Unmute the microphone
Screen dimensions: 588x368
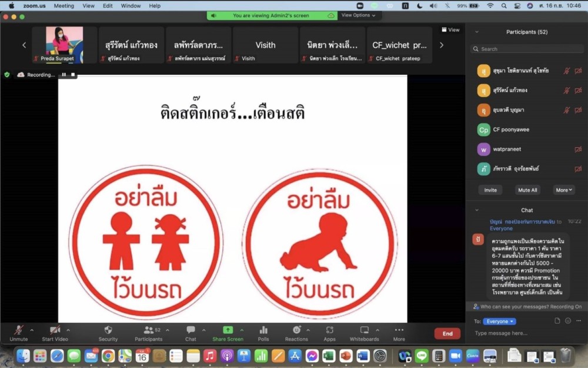click(18, 330)
